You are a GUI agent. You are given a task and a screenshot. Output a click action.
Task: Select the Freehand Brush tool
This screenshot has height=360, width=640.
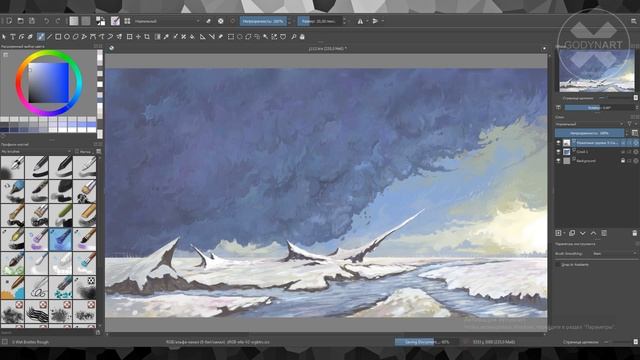40,37
